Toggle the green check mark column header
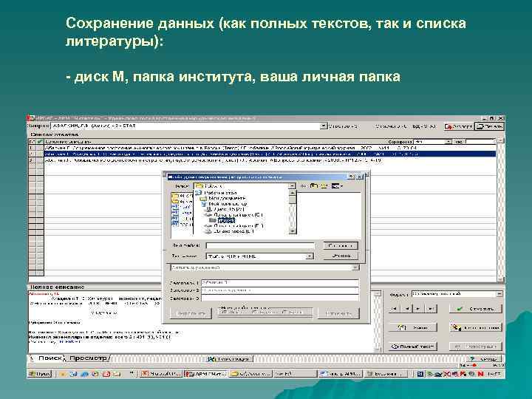Image resolution: width=532 pixels, height=399 pixels. (40, 141)
